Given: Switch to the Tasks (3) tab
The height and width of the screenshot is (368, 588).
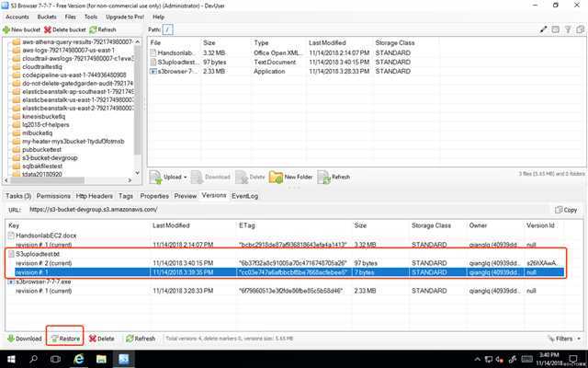Looking at the screenshot, I should tap(18, 196).
